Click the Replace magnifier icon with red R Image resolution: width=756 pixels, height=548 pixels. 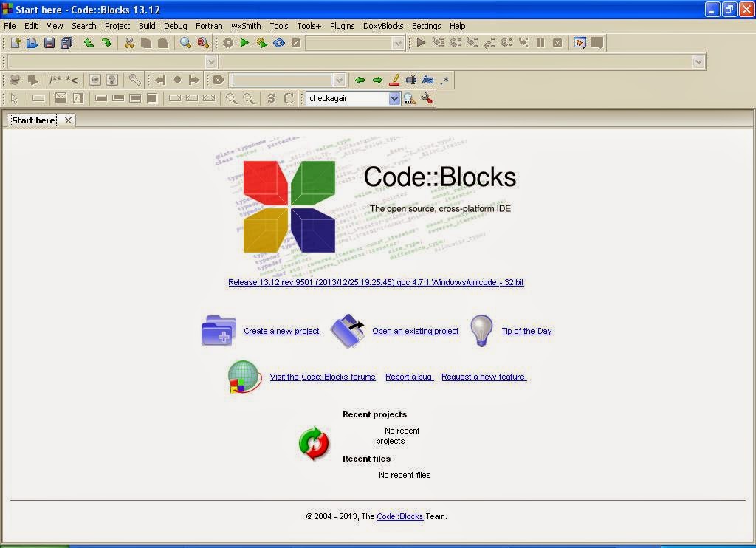203,43
